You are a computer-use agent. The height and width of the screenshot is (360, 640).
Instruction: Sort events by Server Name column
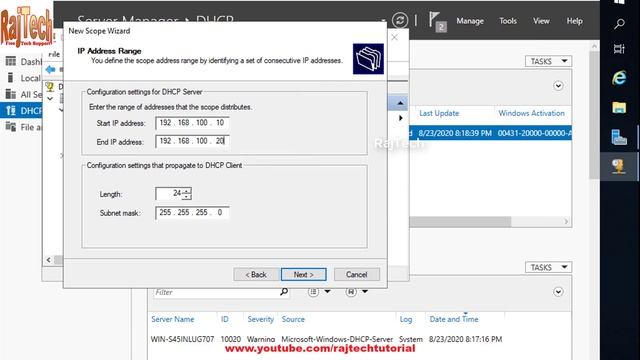[x=173, y=319]
